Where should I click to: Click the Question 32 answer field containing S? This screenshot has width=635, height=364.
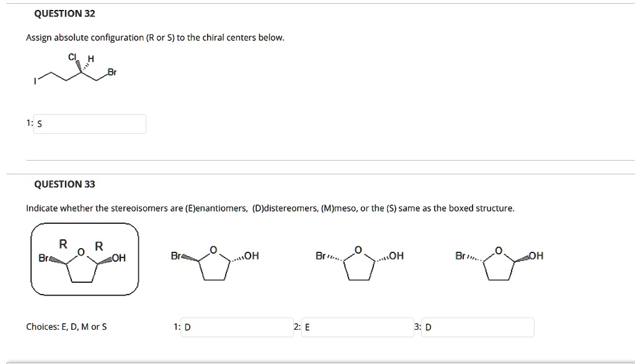[90, 124]
